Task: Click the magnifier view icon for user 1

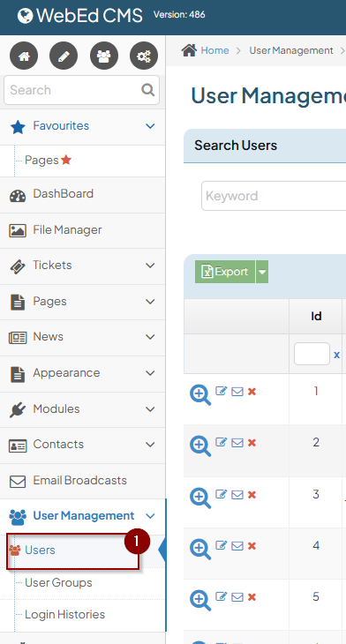Action: [x=200, y=394]
